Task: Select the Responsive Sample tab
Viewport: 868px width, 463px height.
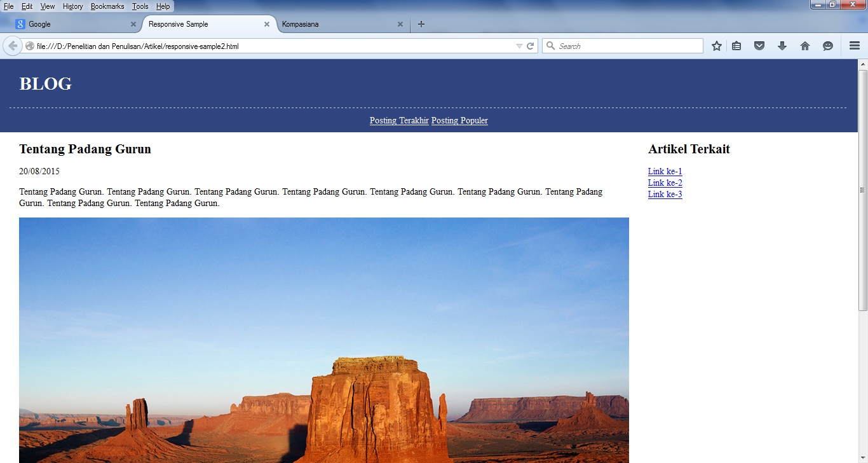Action: 208,24
